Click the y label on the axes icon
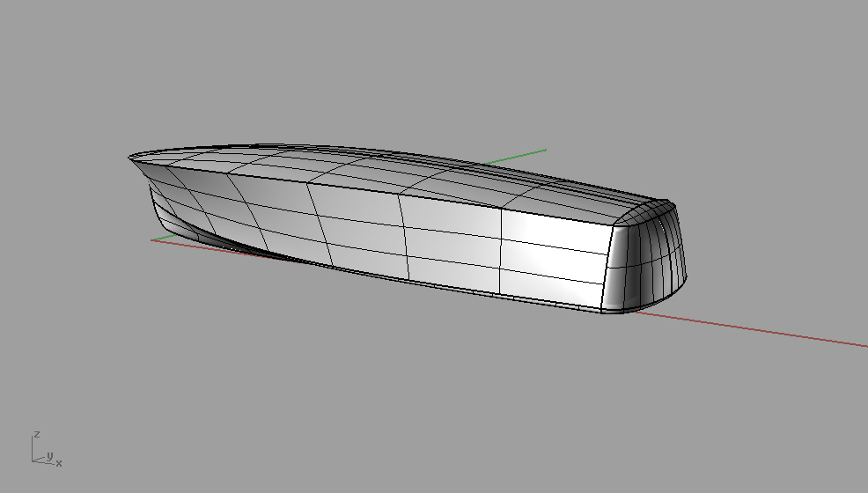 pos(49,455)
